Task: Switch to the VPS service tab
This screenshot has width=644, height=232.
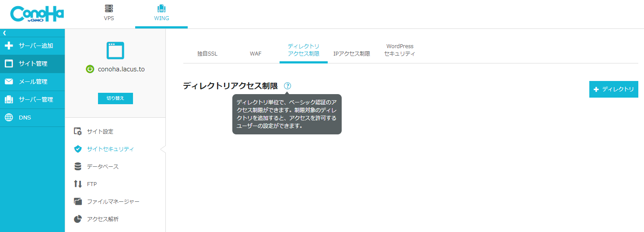Action: tap(109, 13)
